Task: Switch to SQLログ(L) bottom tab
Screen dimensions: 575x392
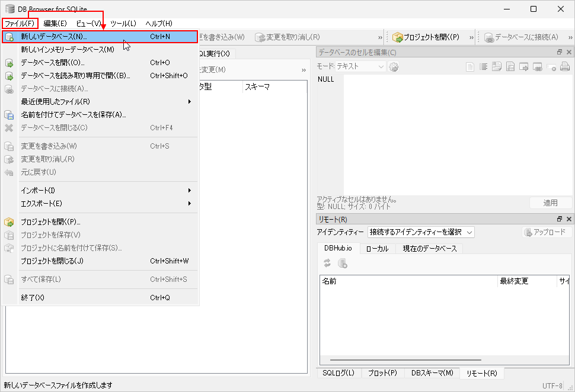Action: pyautogui.click(x=338, y=373)
